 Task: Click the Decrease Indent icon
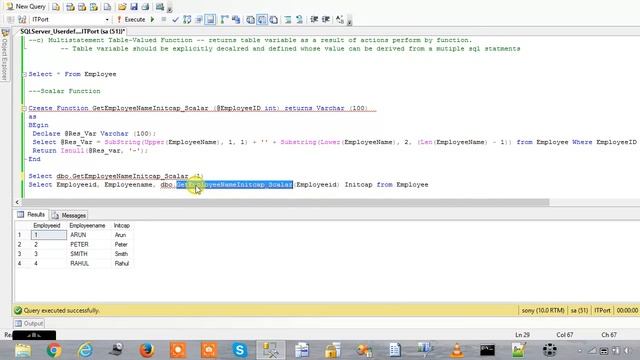314,20
